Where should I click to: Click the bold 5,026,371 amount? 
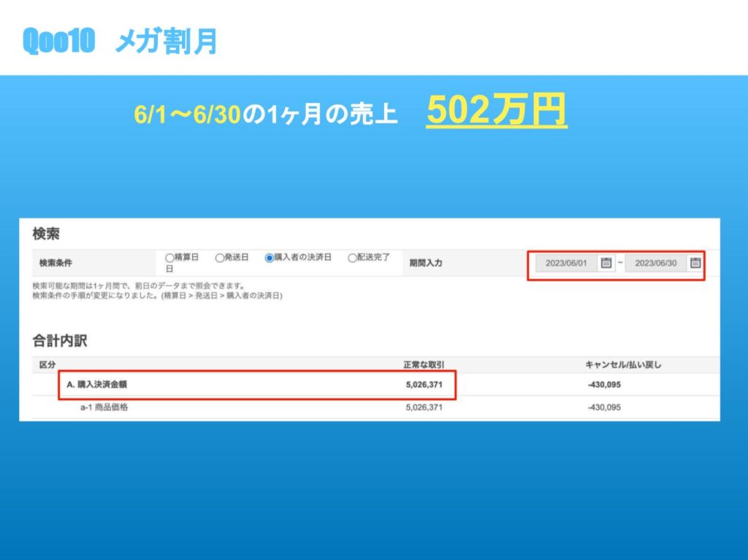(424, 385)
